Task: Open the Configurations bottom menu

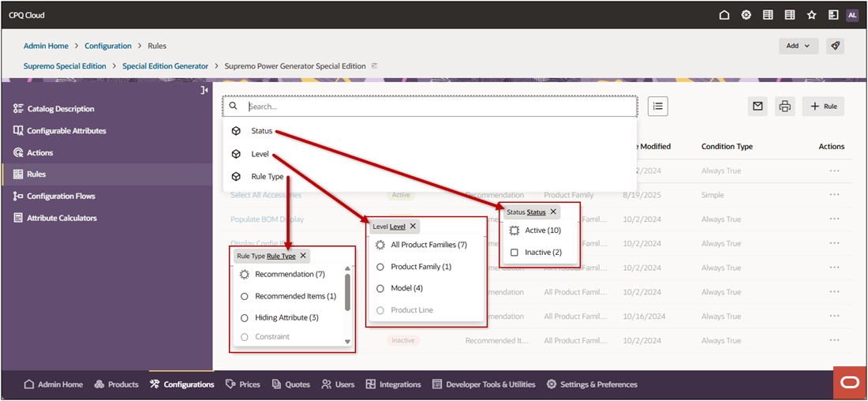Action: [x=181, y=384]
